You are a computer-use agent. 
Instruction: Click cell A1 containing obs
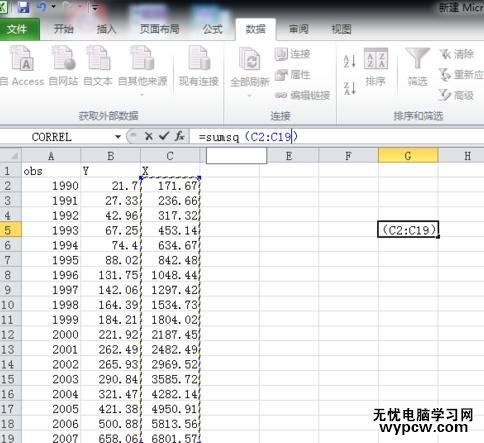(51, 171)
